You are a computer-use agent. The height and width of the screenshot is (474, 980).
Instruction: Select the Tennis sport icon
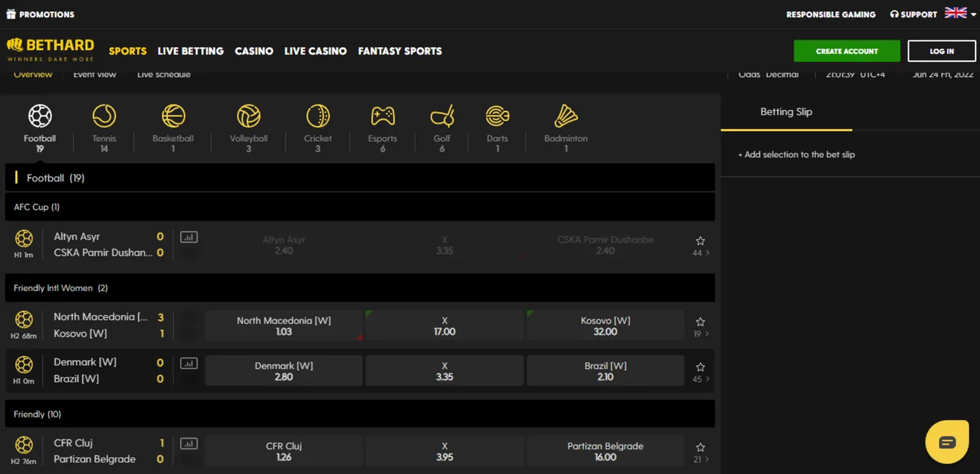pos(104,116)
